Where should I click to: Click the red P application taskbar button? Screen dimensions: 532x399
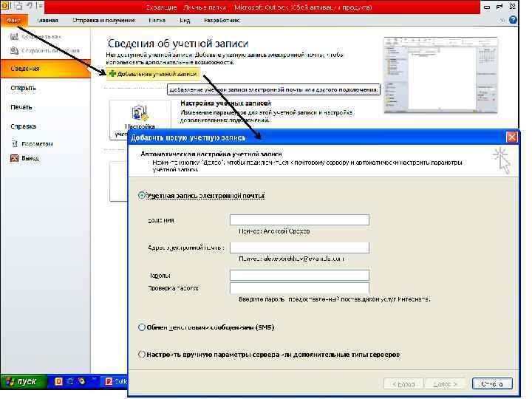(115, 381)
